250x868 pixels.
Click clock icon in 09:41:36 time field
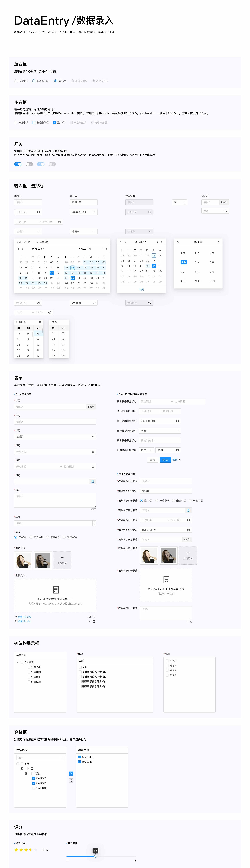point(94,302)
